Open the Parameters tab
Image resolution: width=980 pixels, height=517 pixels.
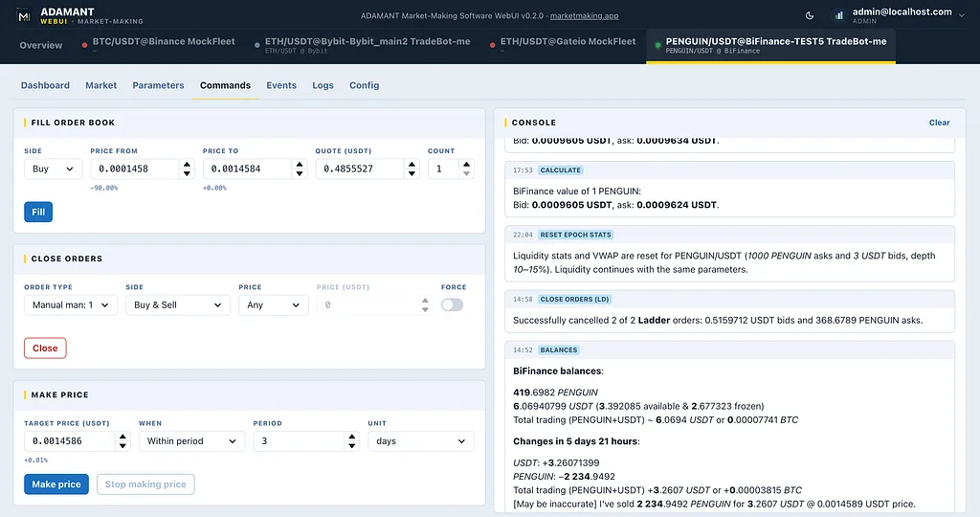click(x=158, y=85)
